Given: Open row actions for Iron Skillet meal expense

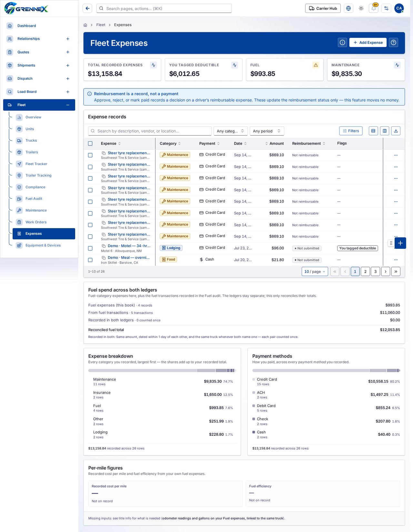Looking at the screenshot, I should [396, 260].
